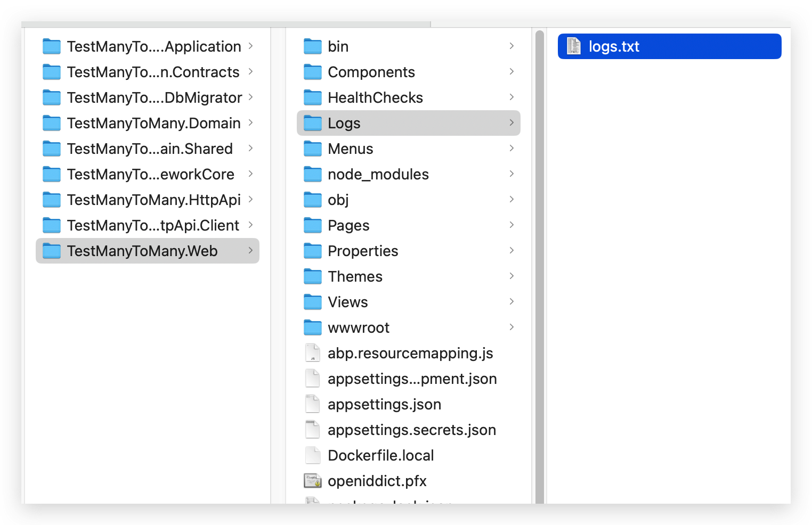Image resolution: width=812 pixels, height=525 pixels.
Task: Click the logs.txt text file icon
Action: pos(573,46)
